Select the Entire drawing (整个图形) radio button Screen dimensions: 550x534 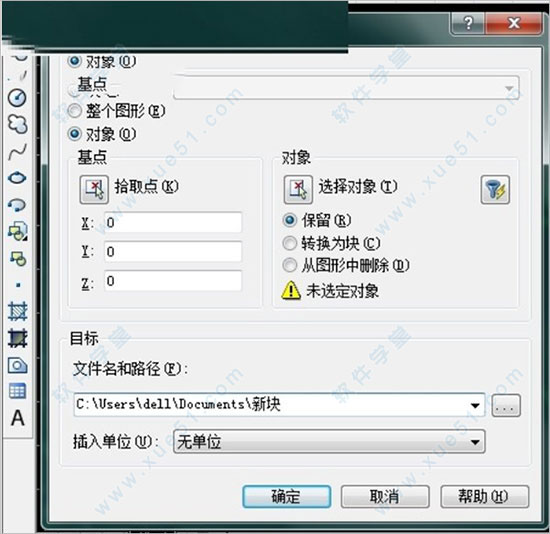pos(74,111)
